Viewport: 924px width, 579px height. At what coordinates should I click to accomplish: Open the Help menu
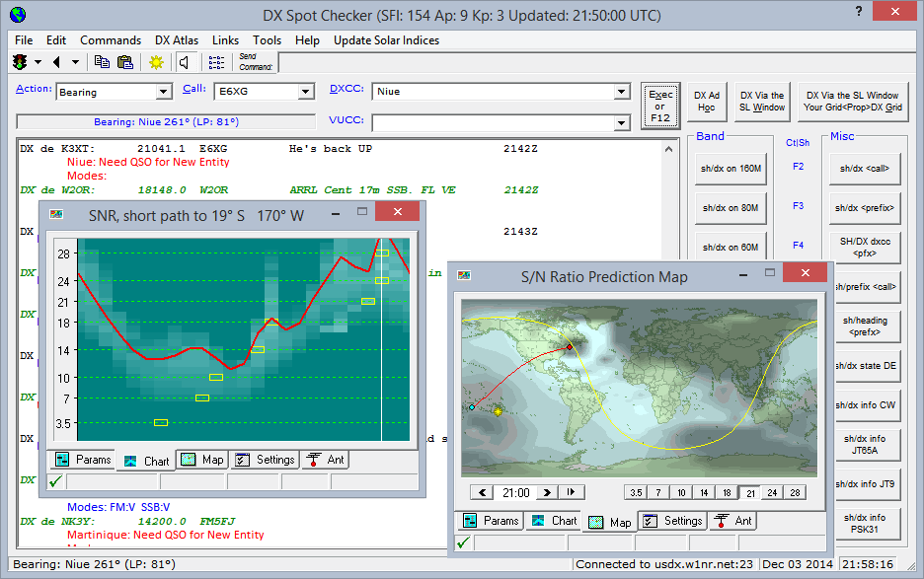[307, 40]
